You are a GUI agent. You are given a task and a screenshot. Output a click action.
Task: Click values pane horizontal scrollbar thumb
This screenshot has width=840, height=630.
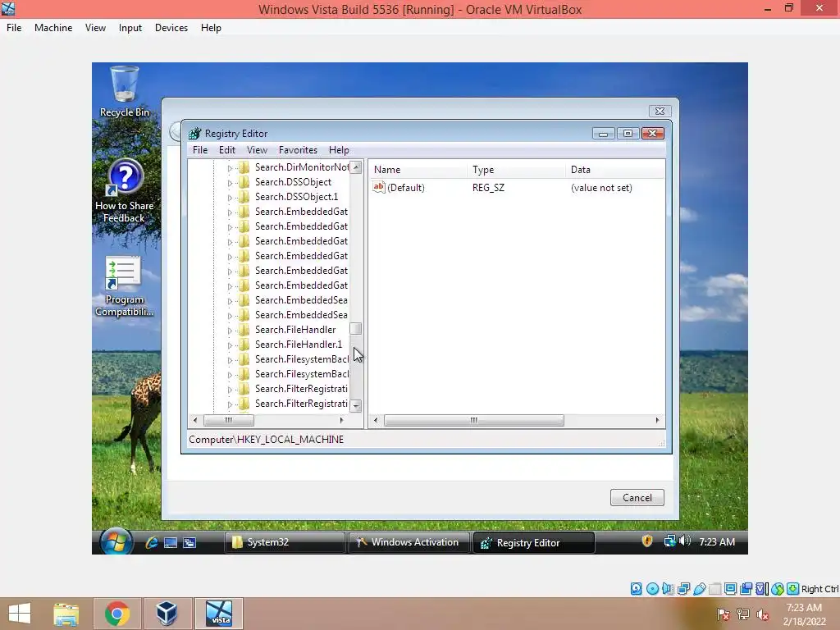point(473,421)
